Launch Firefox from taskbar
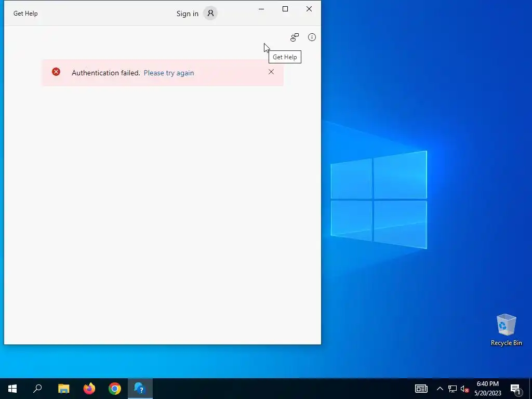 [89, 389]
